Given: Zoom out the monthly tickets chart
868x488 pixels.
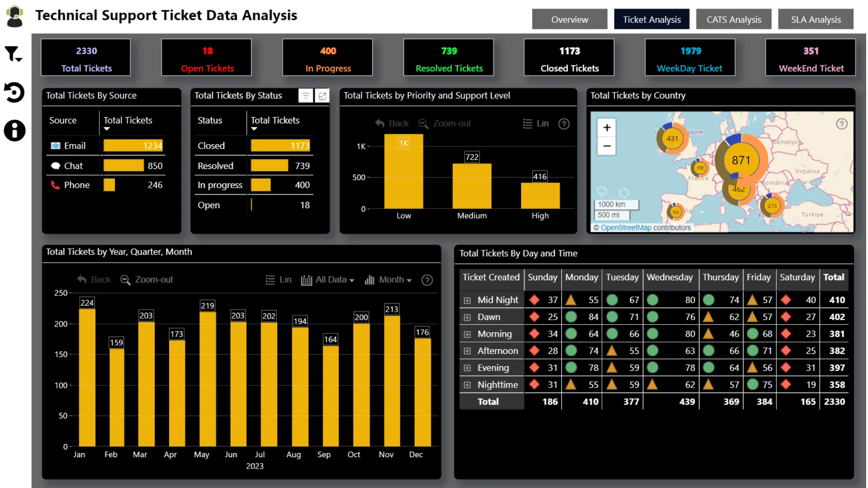Looking at the screenshot, I should click(146, 280).
